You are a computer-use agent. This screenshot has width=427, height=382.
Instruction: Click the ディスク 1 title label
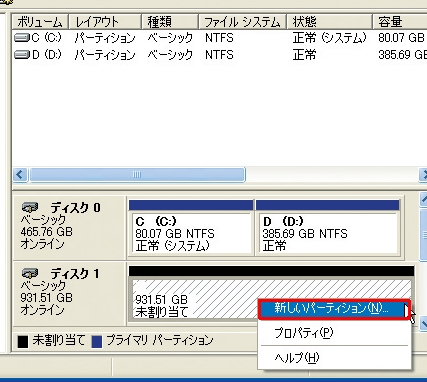click(x=75, y=274)
